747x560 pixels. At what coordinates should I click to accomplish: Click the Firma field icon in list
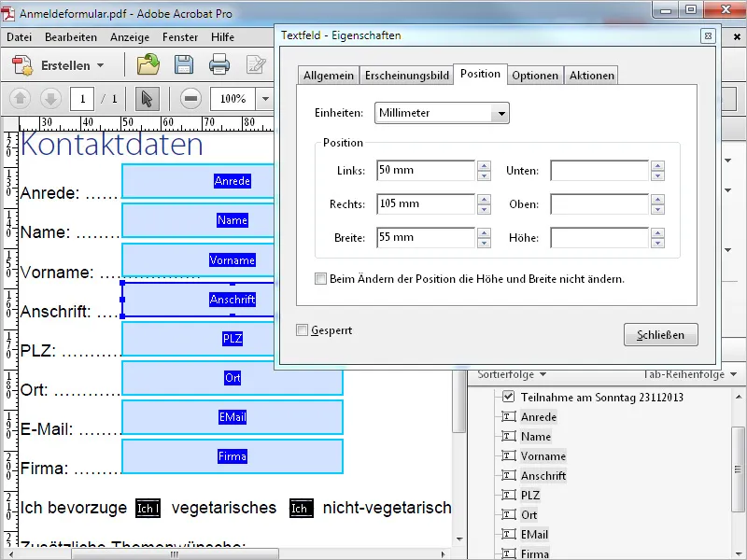508,553
